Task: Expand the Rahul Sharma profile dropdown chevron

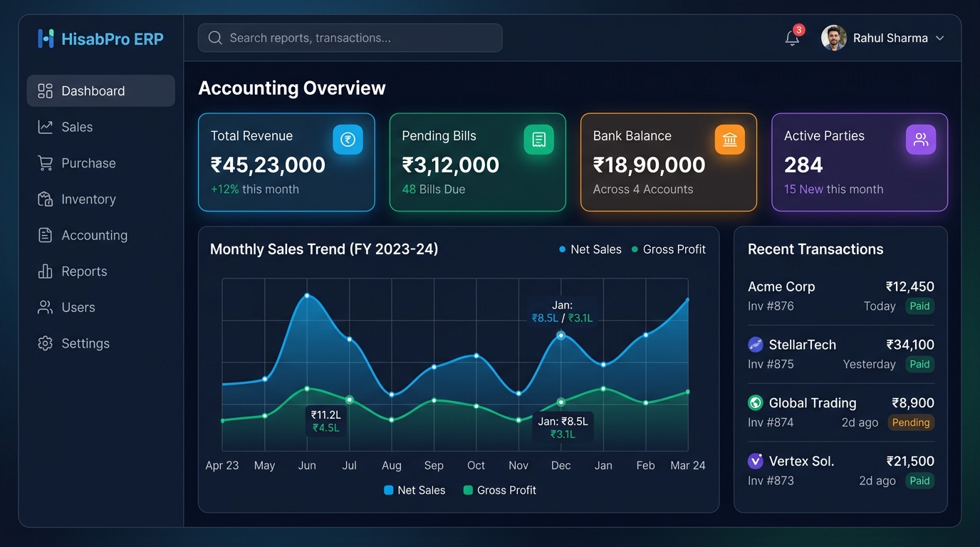Action: point(940,38)
